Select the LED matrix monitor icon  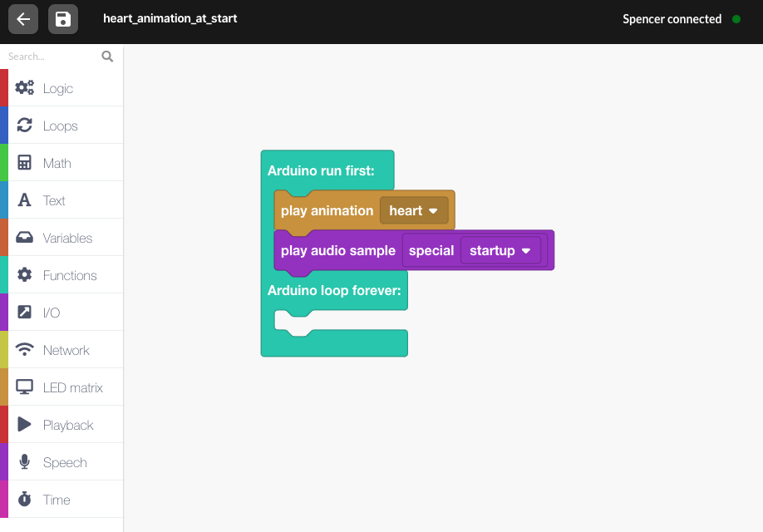pyautogui.click(x=24, y=387)
